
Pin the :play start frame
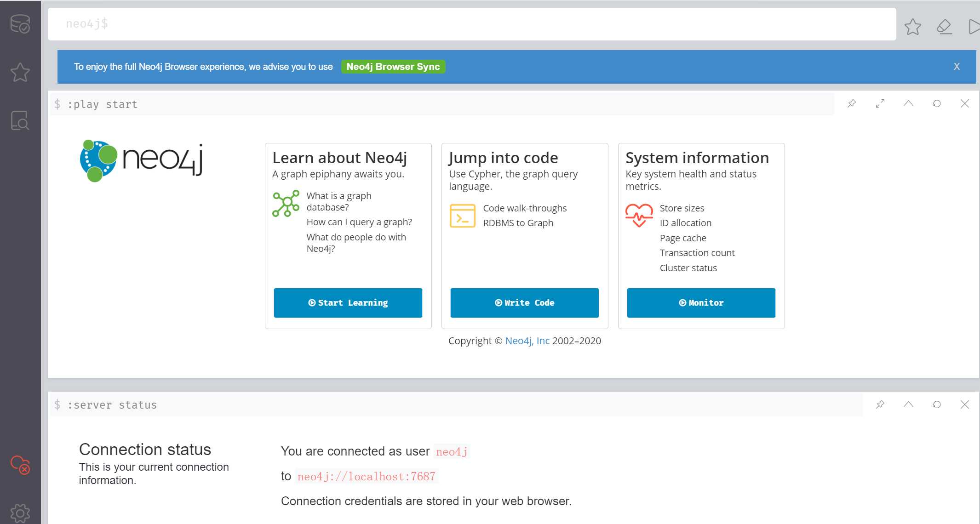[x=852, y=103]
